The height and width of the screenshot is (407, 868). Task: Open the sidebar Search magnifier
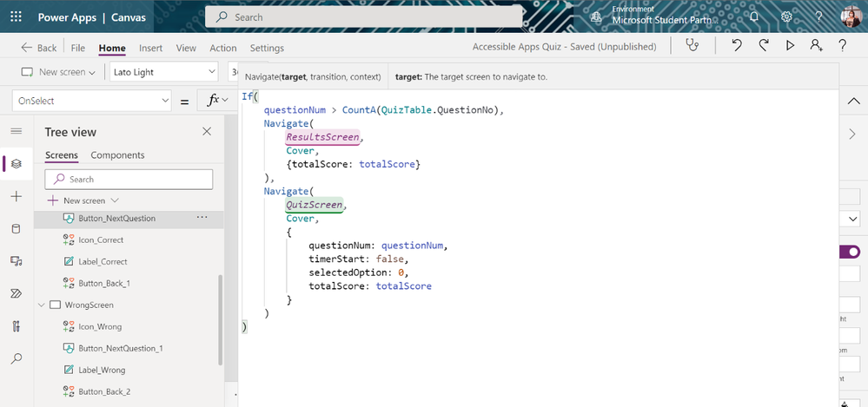click(x=16, y=359)
